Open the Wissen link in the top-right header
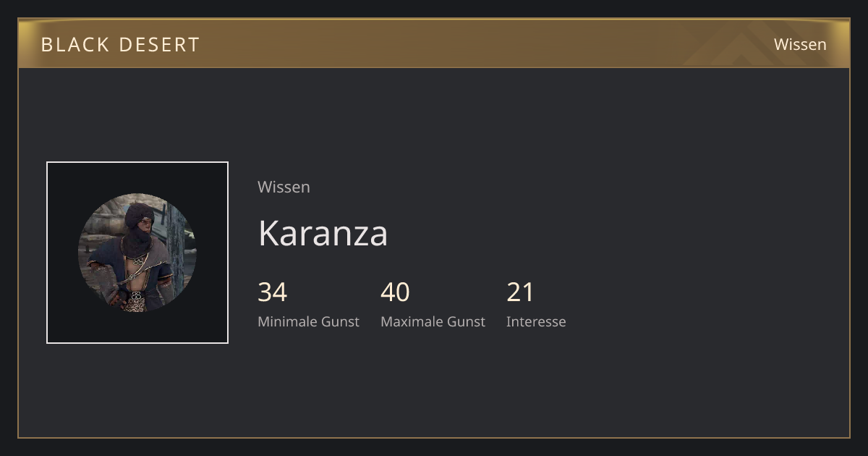Viewport: 868px width, 456px height. tap(800, 44)
